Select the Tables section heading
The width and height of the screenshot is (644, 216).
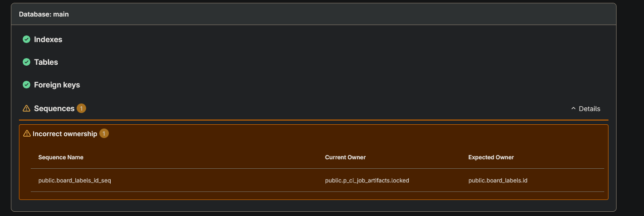click(x=46, y=62)
